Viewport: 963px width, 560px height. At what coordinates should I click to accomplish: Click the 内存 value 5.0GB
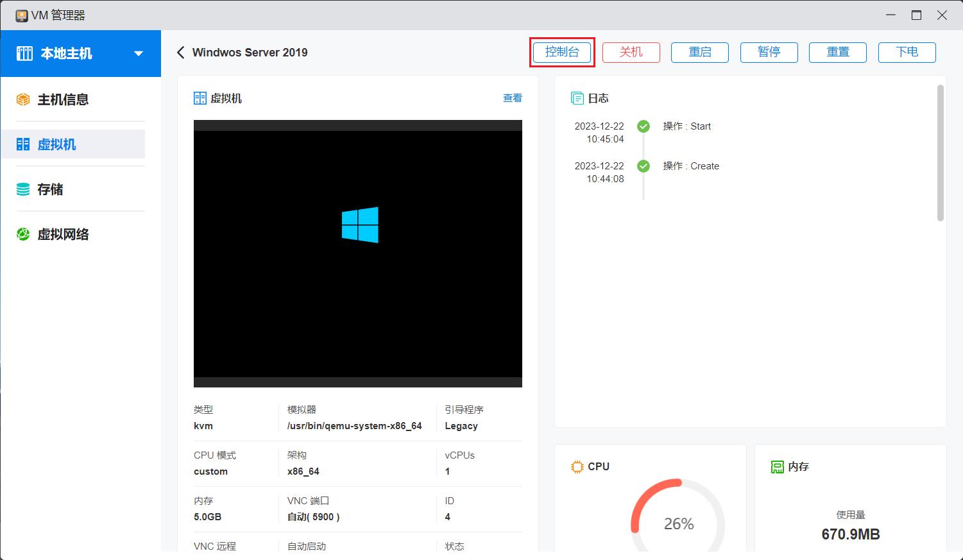click(x=207, y=517)
